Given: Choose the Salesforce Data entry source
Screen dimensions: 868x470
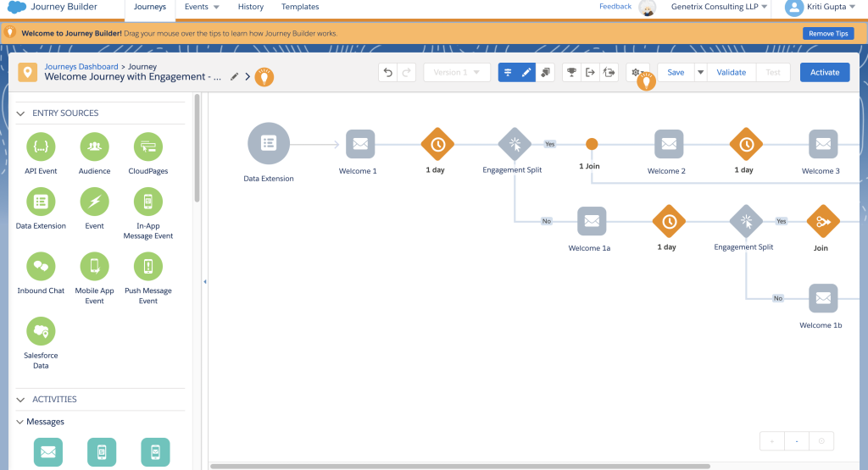Looking at the screenshot, I should [41, 330].
